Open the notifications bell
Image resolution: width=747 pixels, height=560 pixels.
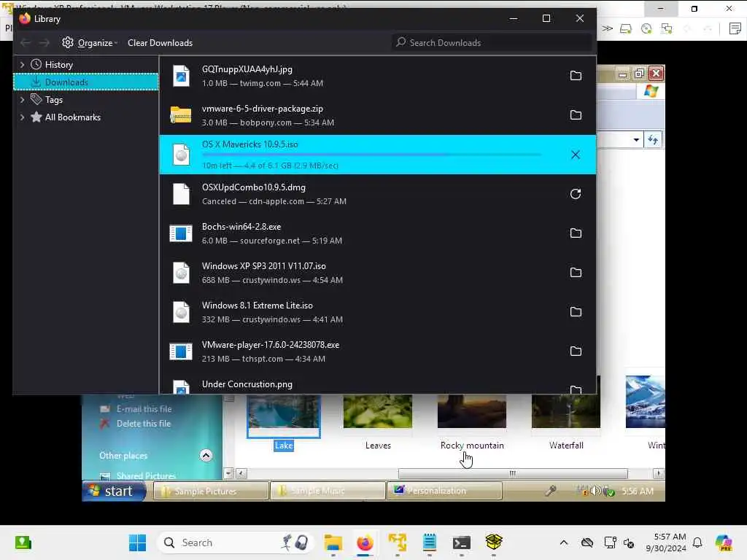(697, 542)
